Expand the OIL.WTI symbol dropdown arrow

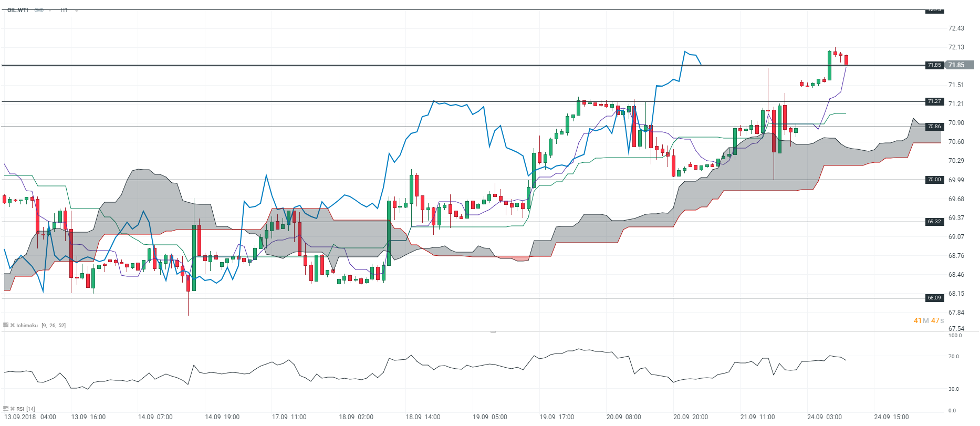50,10
